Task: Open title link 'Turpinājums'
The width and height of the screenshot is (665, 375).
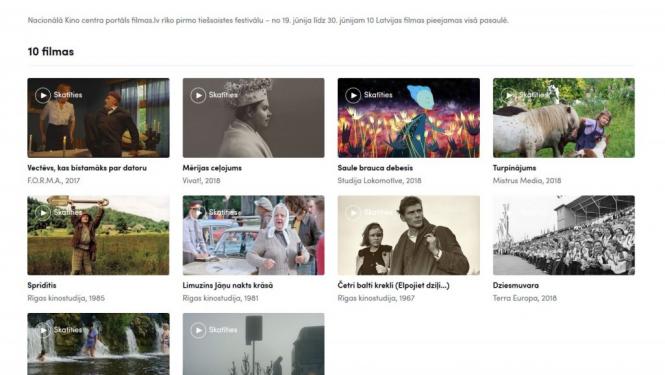Action: click(514, 168)
